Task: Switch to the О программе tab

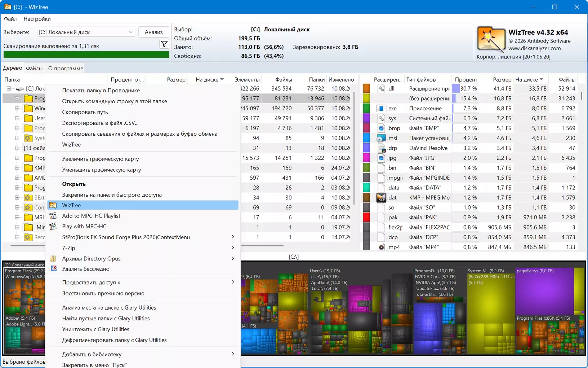Action: click(66, 68)
